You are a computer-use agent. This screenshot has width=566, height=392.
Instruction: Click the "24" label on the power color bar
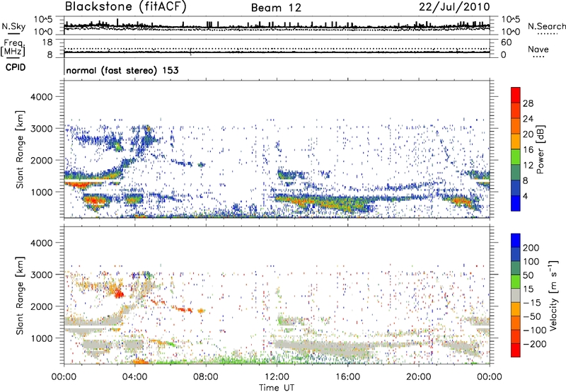tap(528, 119)
